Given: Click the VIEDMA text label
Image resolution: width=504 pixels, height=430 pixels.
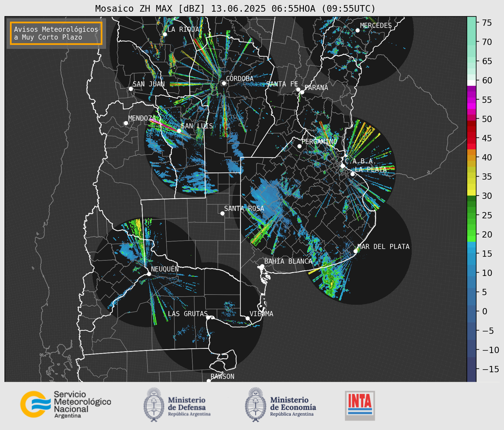Looking at the screenshot, I should (x=261, y=314).
